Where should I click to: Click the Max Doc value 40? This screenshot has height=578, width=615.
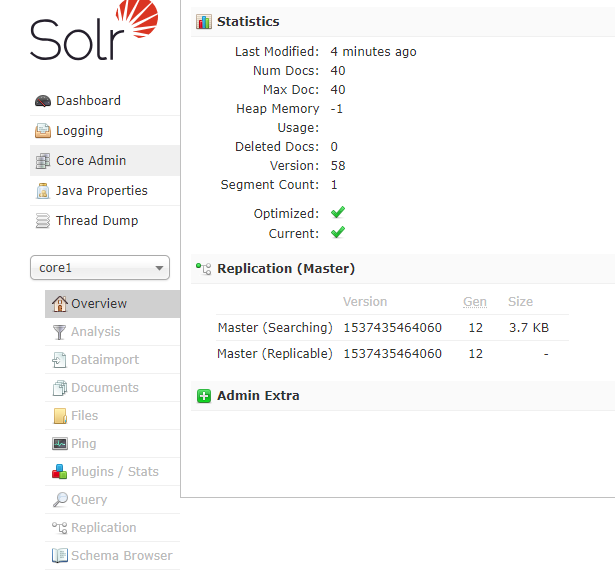(x=338, y=90)
